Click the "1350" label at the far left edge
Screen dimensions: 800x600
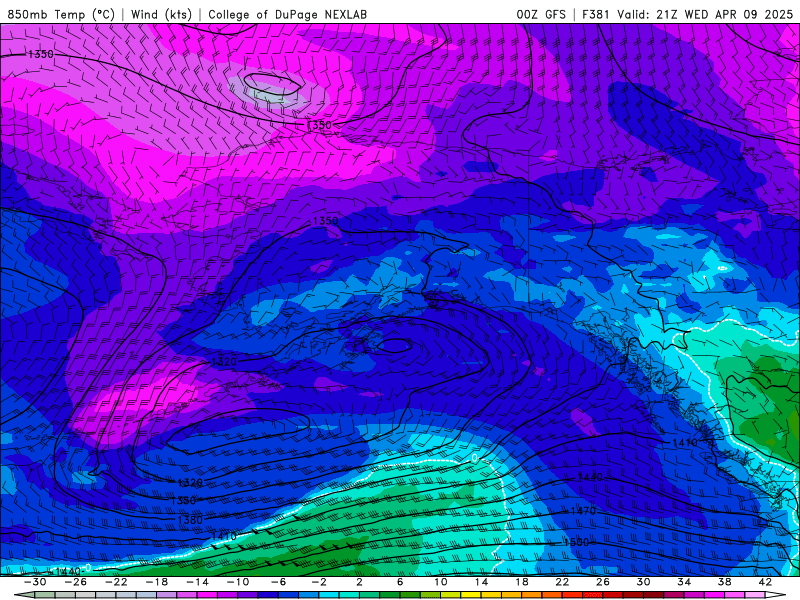(x=40, y=54)
